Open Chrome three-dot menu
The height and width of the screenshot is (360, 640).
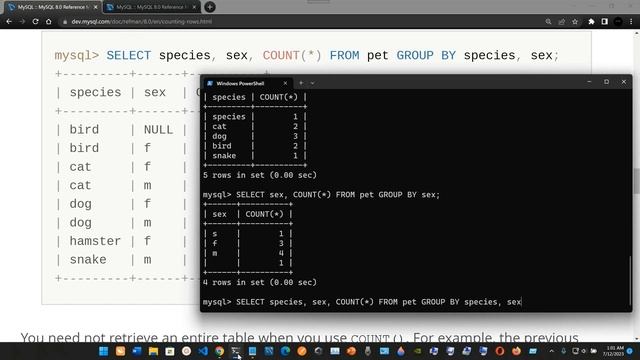[x=631, y=22]
